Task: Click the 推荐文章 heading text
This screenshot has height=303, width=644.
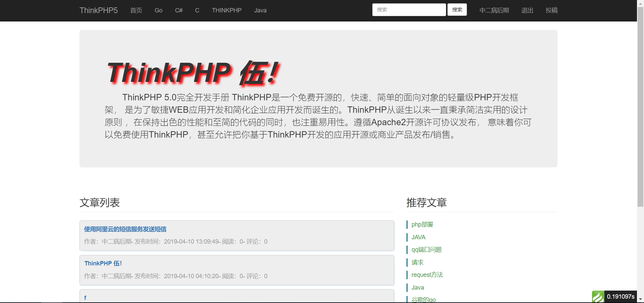Action: (x=427, y=203)
